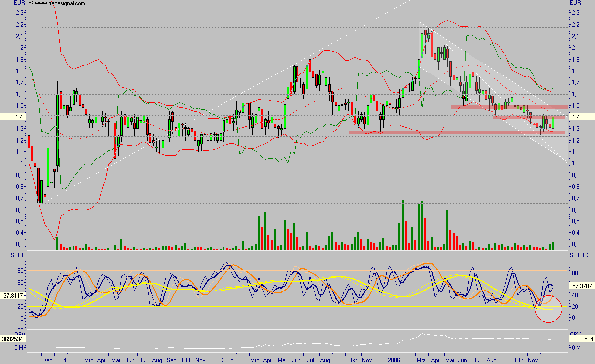Click the EUR label at top-right axis

[x=576, y=3]
